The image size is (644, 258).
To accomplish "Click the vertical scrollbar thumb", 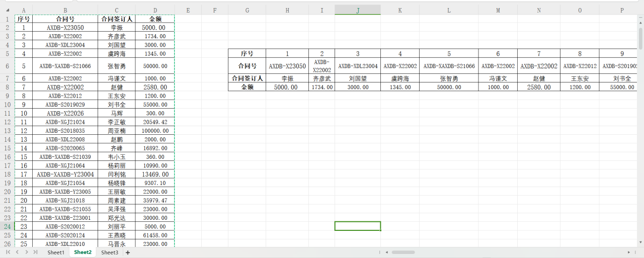I will 640,38.
